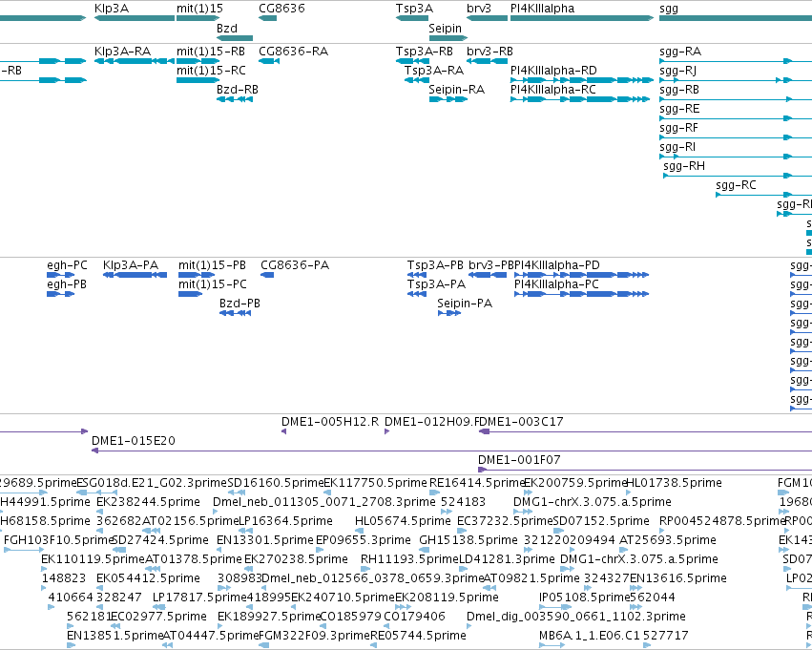The image size is (812, 650).
Task: Click the mit(1)15-PB protein label
Action: [x=213, y=265]
